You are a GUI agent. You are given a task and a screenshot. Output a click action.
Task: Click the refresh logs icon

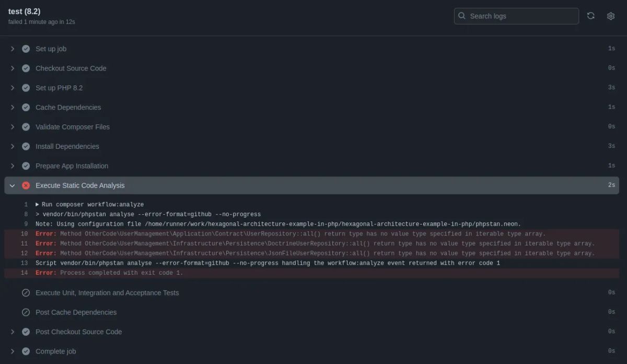pos(591,16)
